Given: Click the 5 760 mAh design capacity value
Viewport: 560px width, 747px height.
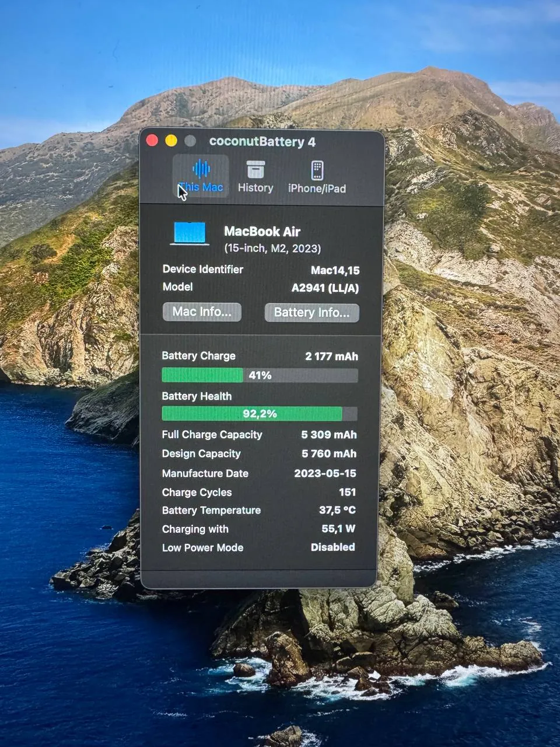Looking at the screenshot, I should coord(329,453).
